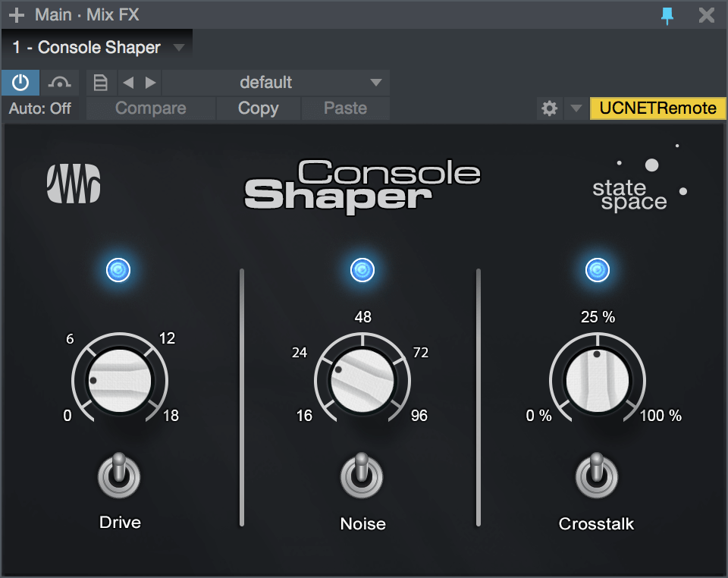Image resolution: width=728 pixels, height=578 pixels.
Task: Flip the Drive toggle switch
Action: (x=119, y=474)
